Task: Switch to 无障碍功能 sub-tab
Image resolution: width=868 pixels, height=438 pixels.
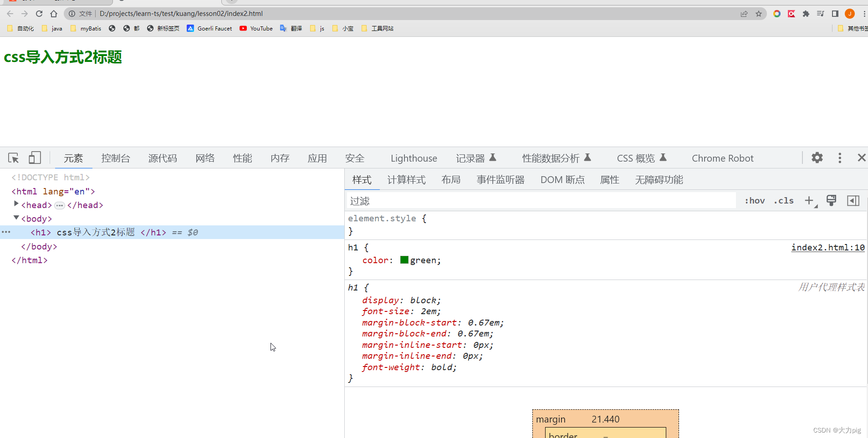Action: point(659,179)
